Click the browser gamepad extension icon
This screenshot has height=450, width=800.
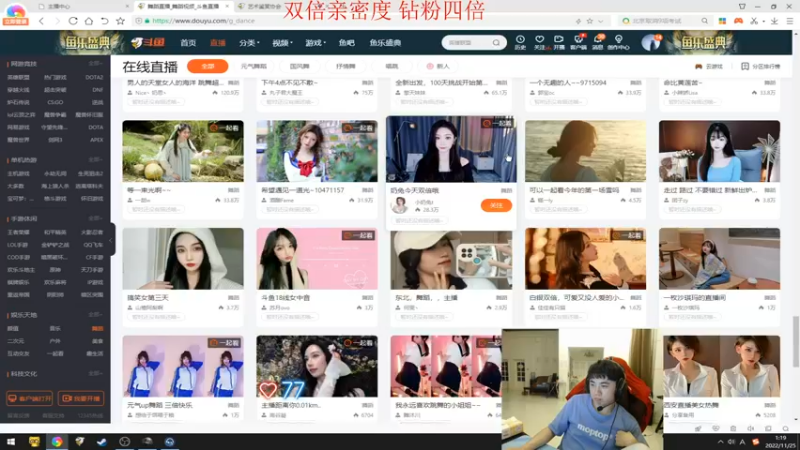click(738, 21)
